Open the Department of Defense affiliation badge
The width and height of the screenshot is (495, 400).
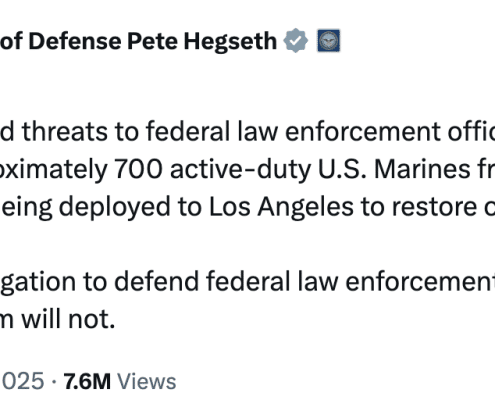329,41
